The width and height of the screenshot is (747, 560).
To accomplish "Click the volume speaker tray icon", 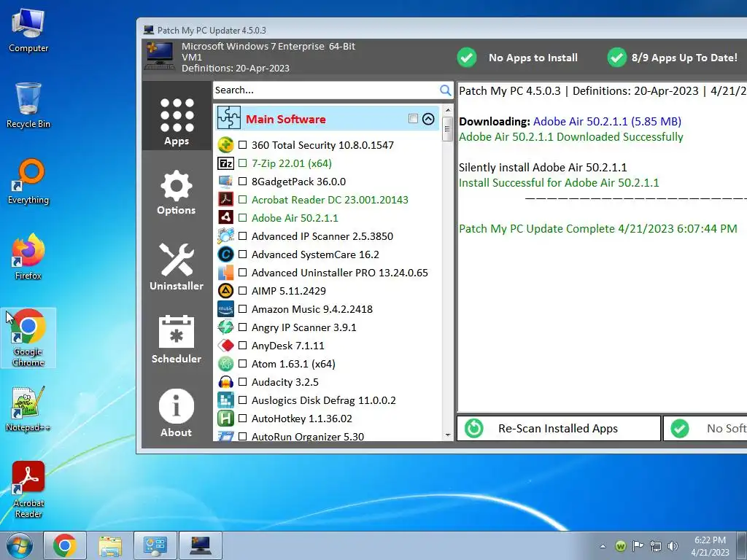I will click(673, 545).
